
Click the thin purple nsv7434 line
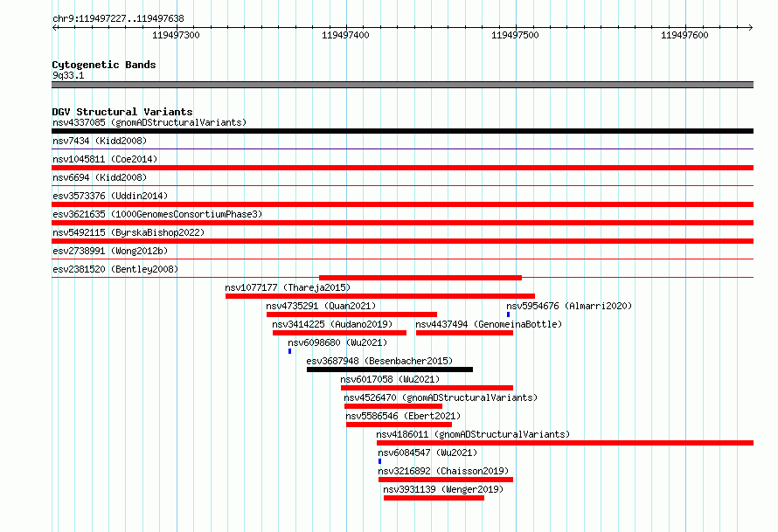[x=402, y=149]
